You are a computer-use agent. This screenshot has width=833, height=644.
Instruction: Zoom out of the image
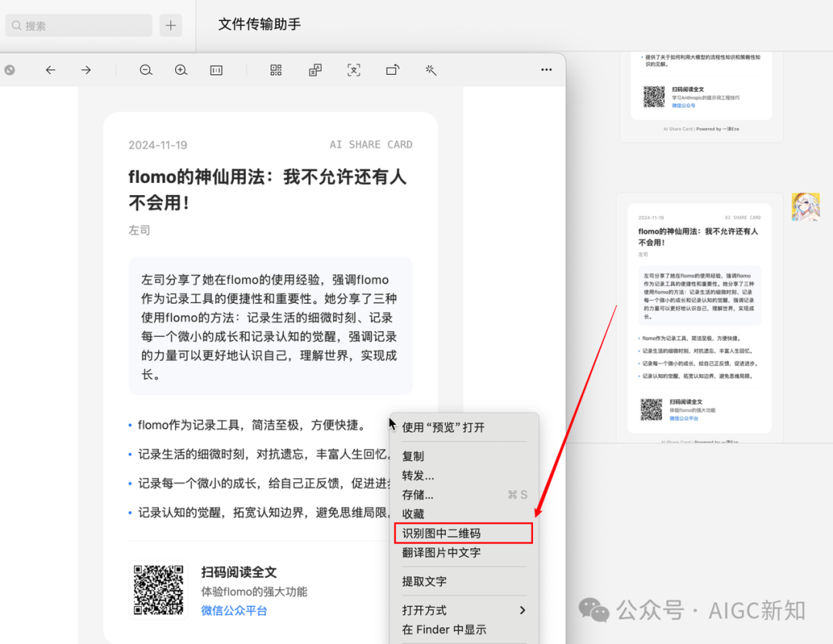(146, 70)
